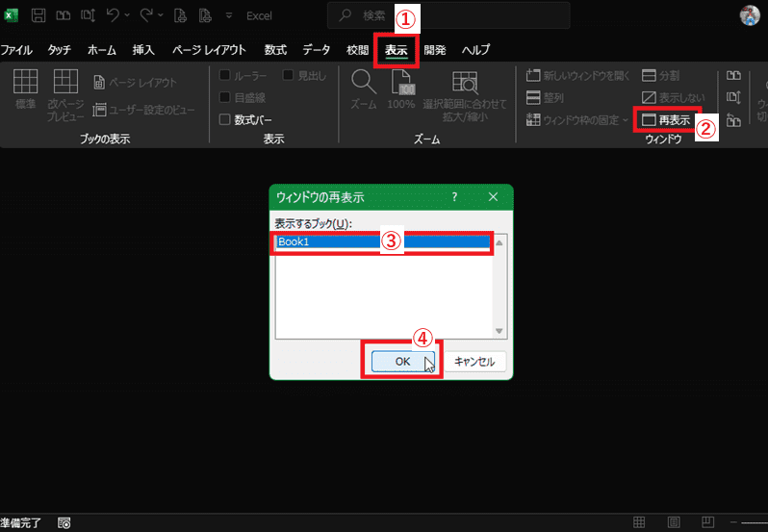Expand the ウィンドウ枠の固定 dropdown
The width and height of the screenshot is (768, 532).
(x=625, y=120)
